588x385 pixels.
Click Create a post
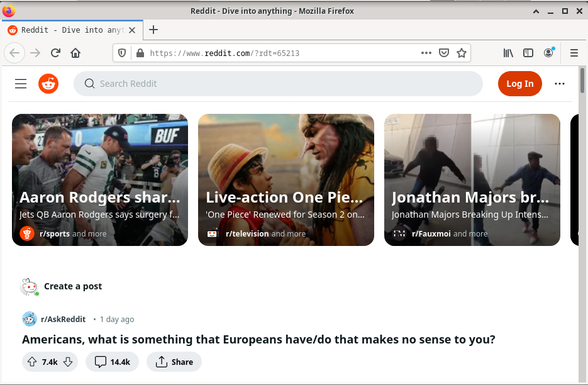coord(73,286)
